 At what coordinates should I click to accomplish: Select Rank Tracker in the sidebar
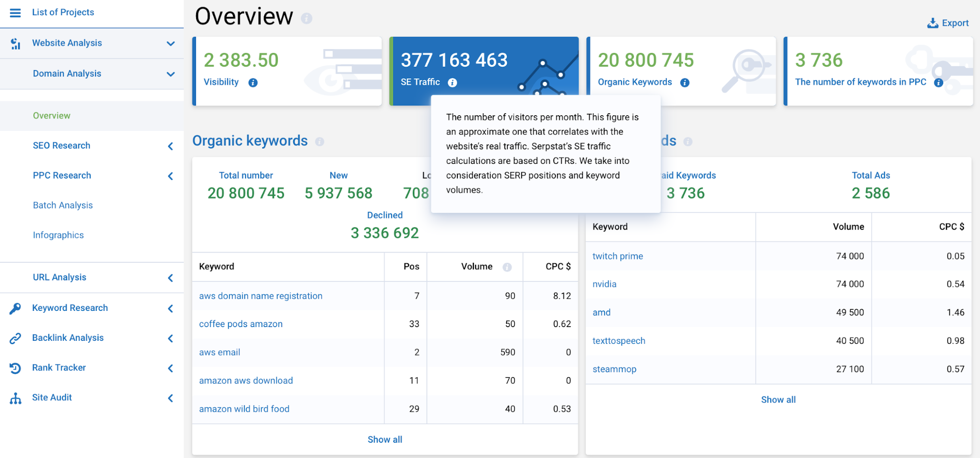[x=59, y=368]
